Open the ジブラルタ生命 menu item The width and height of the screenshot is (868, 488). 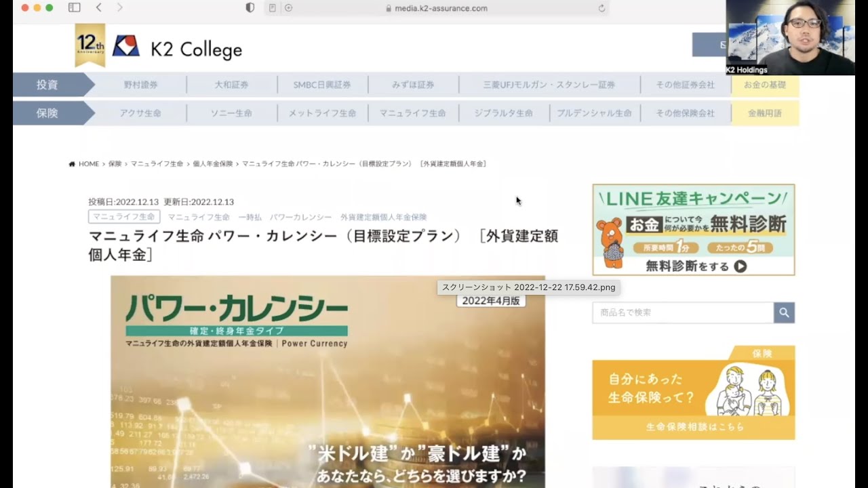coord(504,113)
